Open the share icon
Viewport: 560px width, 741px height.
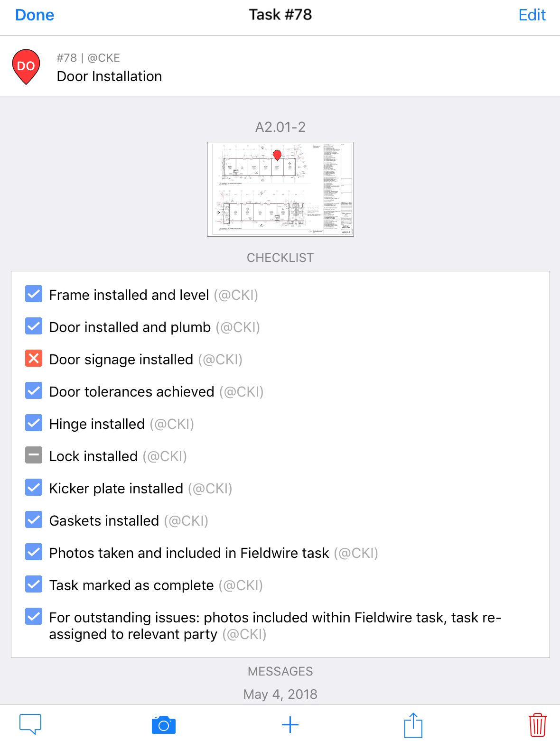tap(413, 725)
